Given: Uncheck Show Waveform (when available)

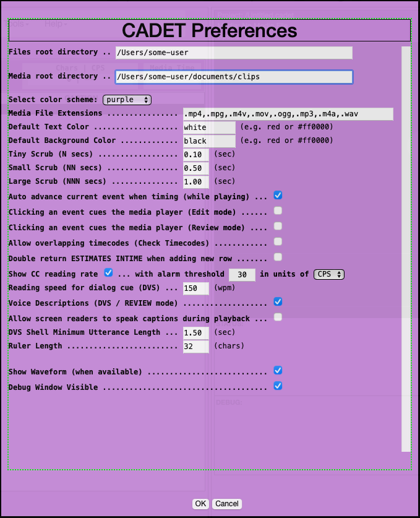Looking at the screenshot, I should click(x=278, y=370).
